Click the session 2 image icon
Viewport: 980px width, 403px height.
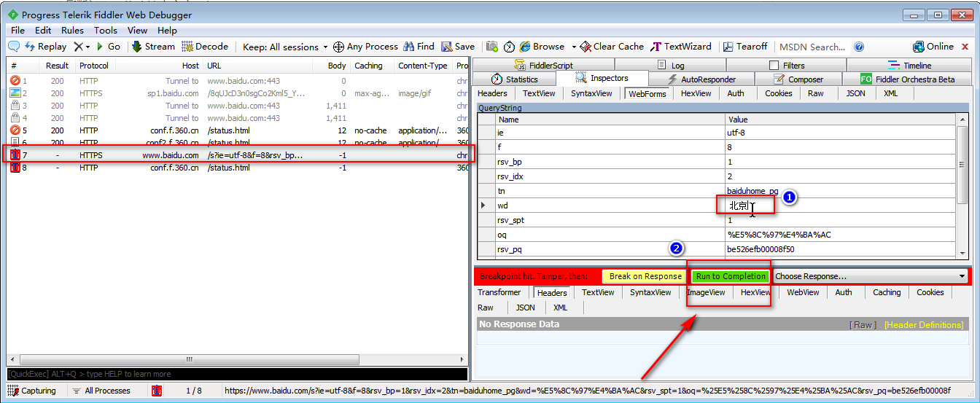pyautogui.click(x=15, y=93)
